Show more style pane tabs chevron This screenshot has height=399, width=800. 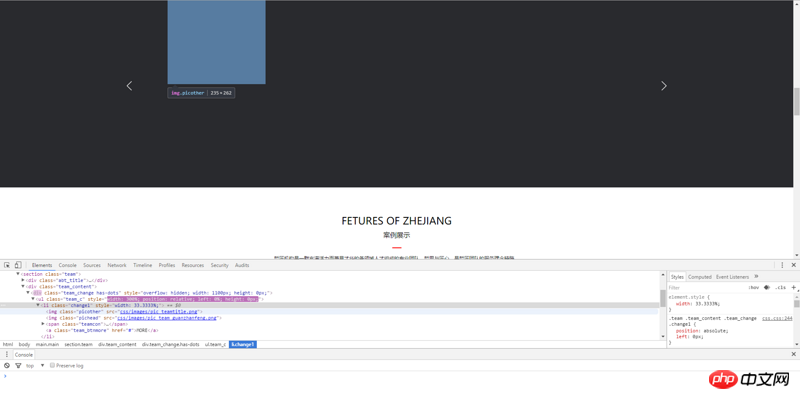coord(756,277)
